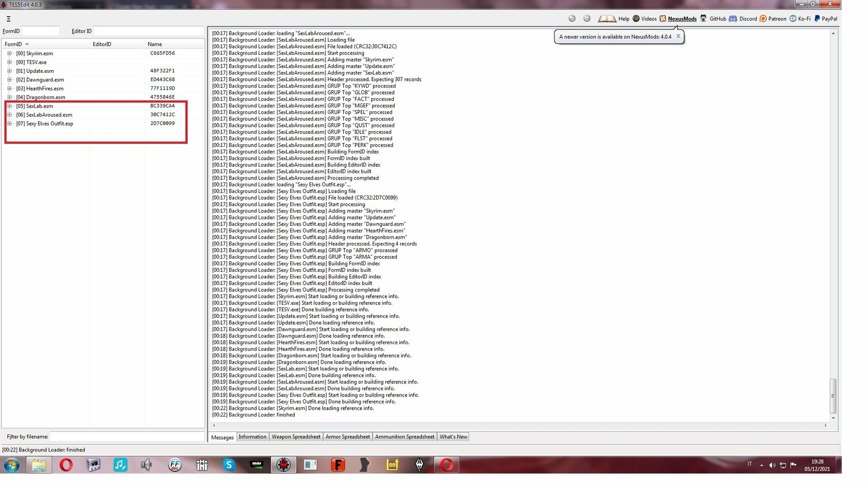Open the Action Center flag icon

pos(793,465)
